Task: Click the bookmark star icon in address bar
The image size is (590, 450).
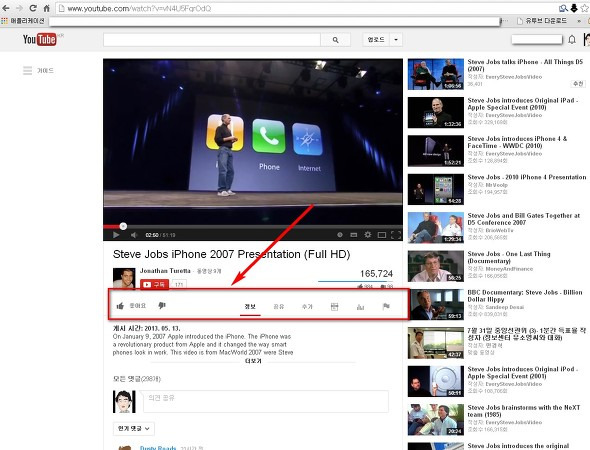Action: 585,8
